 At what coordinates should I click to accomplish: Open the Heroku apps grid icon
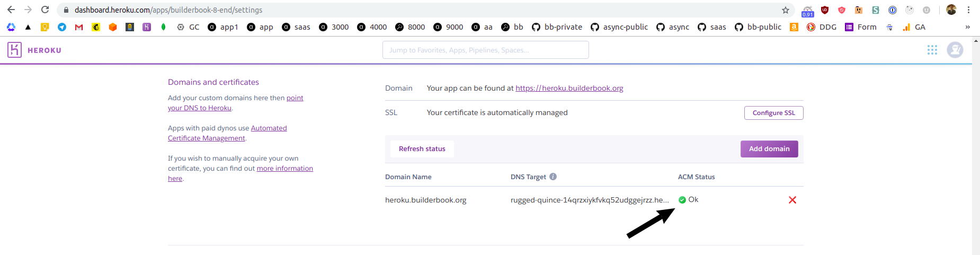pos(932,50)
